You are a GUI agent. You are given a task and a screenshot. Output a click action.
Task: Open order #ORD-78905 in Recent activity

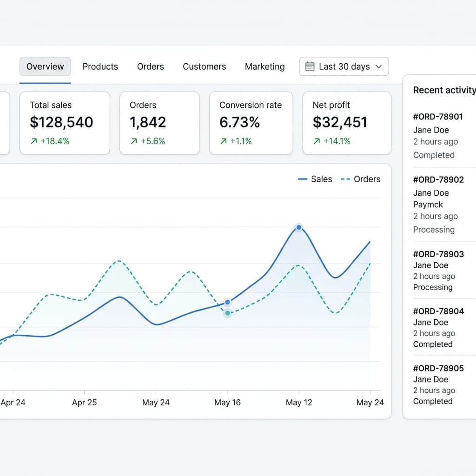(x=438, y=368)
